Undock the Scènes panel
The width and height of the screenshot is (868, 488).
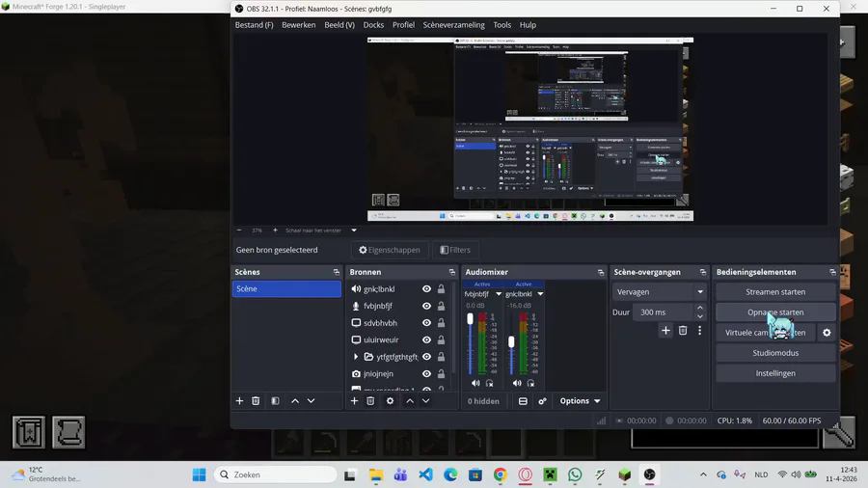pos(336,272)
